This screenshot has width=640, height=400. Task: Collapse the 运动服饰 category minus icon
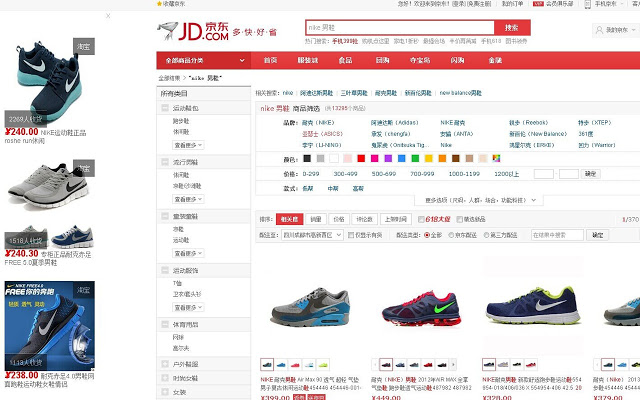[x=165, y=270]
